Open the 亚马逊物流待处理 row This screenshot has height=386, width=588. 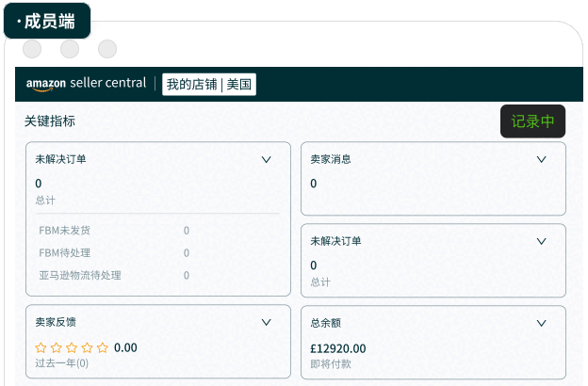coord(113,276)
